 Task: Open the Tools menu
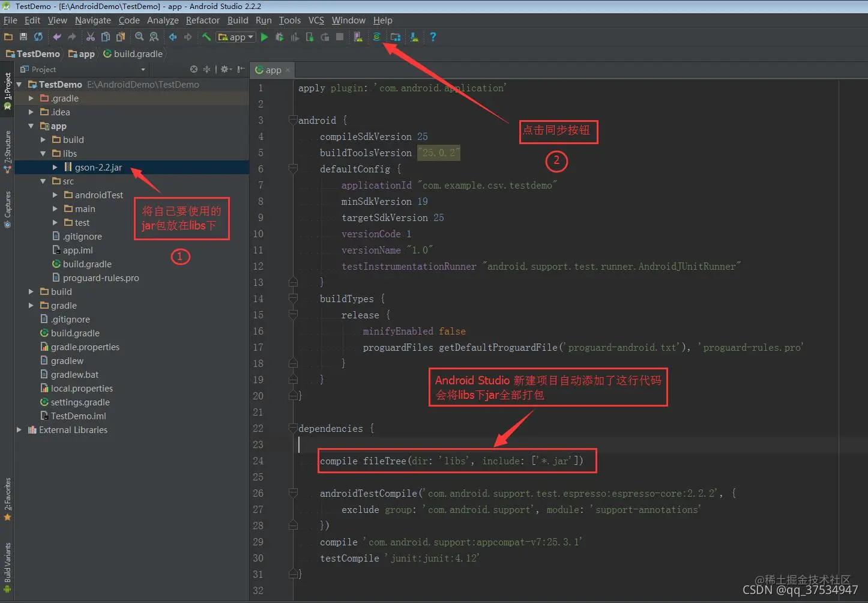pyautogui.click(x=289, y=20)
